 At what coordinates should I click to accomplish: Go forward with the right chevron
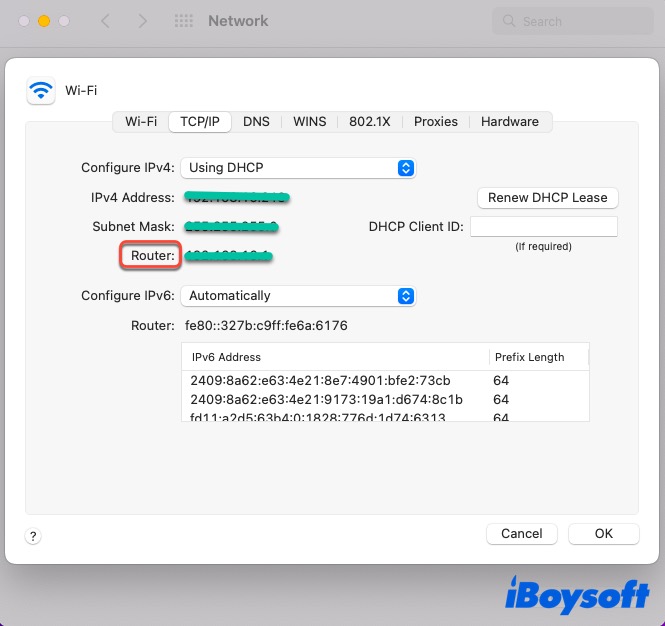point(143,21)
